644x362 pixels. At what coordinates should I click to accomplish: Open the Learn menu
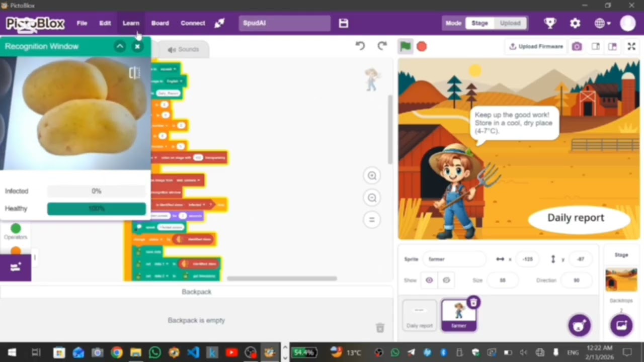[x=131, y=23]
